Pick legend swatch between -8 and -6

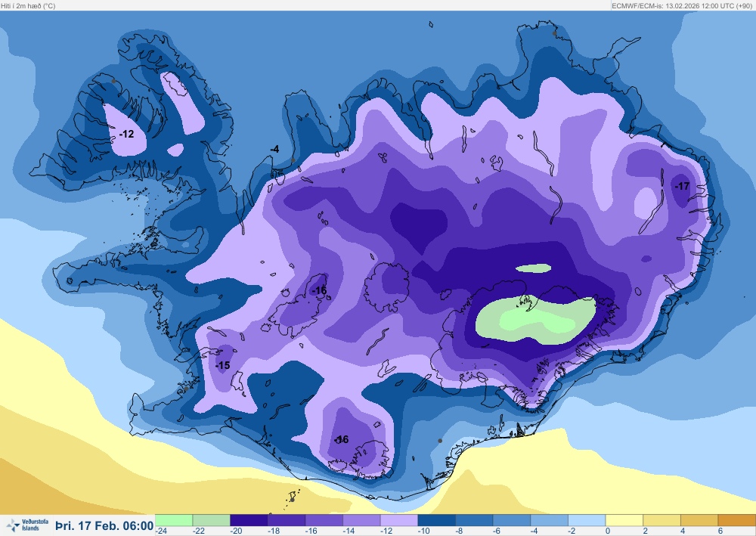click(474, 520)
